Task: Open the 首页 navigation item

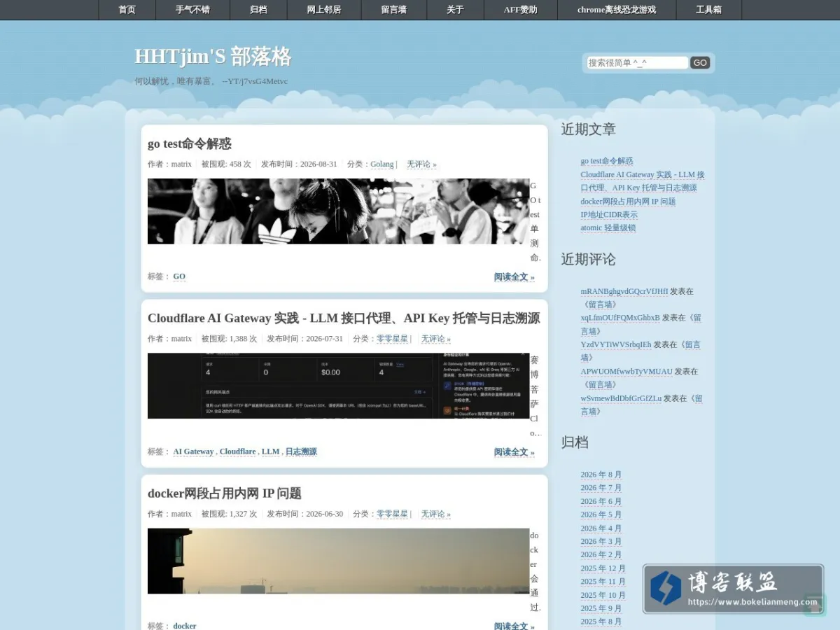Action: pos(127,10)
